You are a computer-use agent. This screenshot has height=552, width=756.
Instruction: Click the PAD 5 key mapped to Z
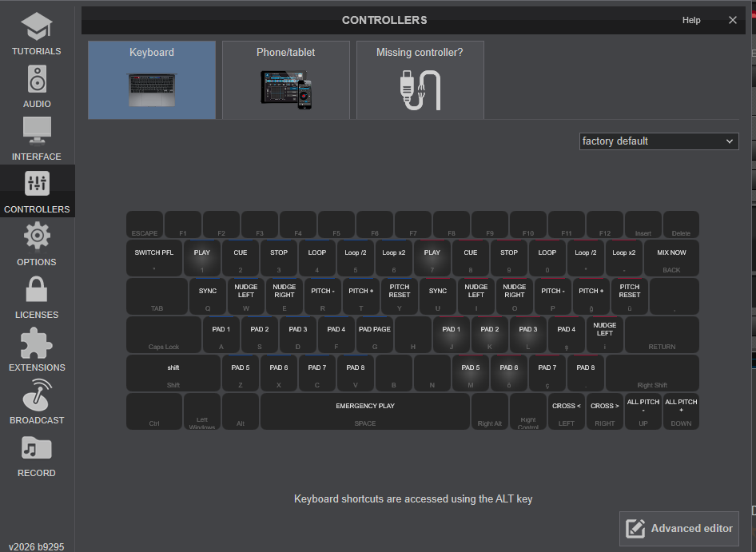tap(240, 373)
